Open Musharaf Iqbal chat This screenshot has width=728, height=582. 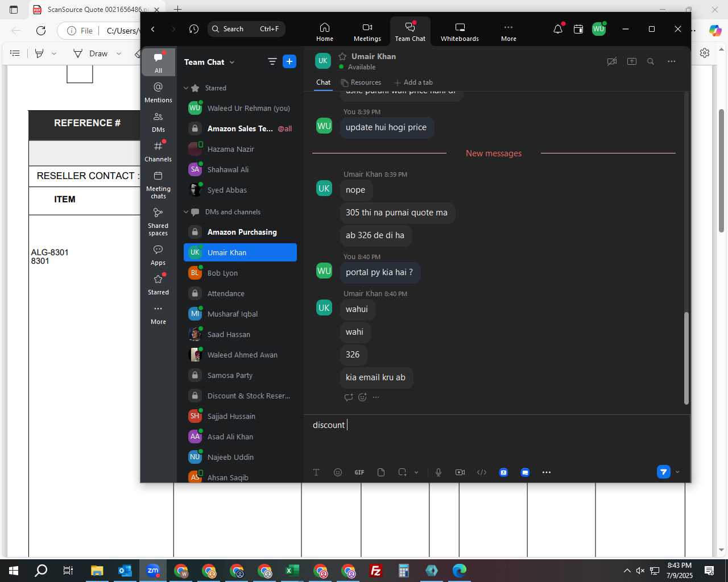click(240, 314)
